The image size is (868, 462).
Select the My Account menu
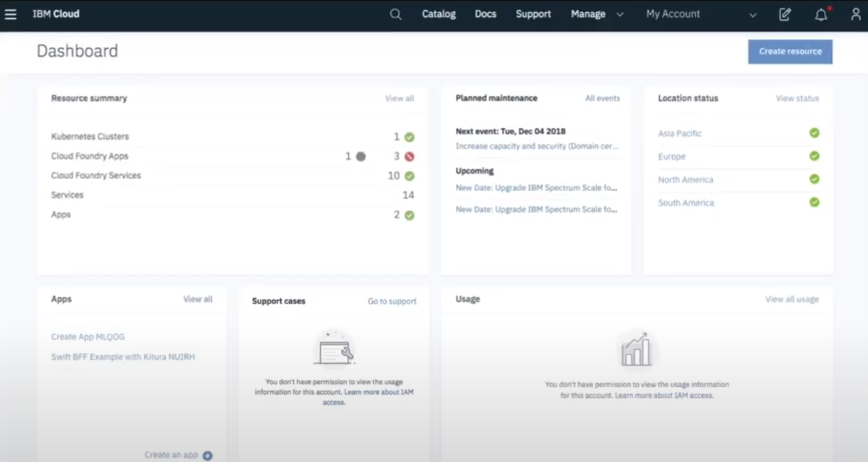[673, 14]
